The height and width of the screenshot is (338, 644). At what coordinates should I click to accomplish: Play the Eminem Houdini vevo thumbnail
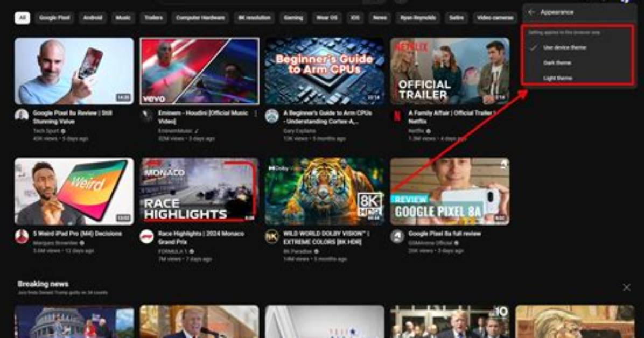pyautogui.click(x=199, y=71)
